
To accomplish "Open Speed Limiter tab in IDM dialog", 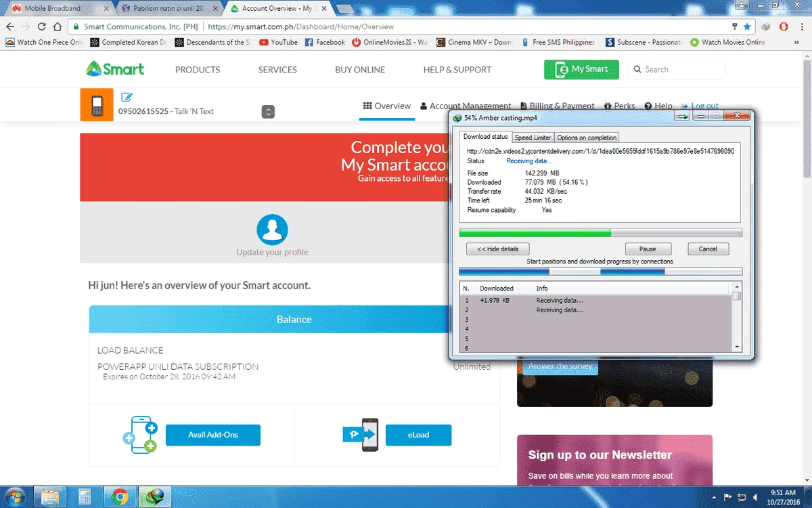I will [x=533, y=137].
